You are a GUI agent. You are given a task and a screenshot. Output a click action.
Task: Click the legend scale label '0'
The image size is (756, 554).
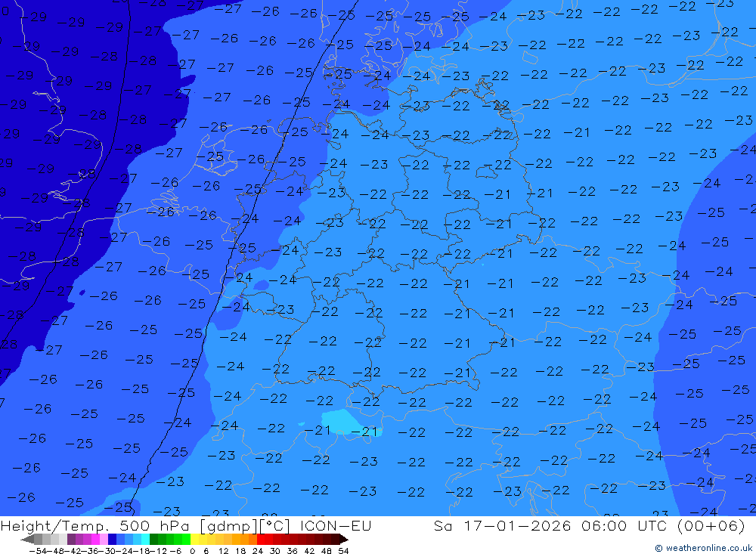click(192, 551)
